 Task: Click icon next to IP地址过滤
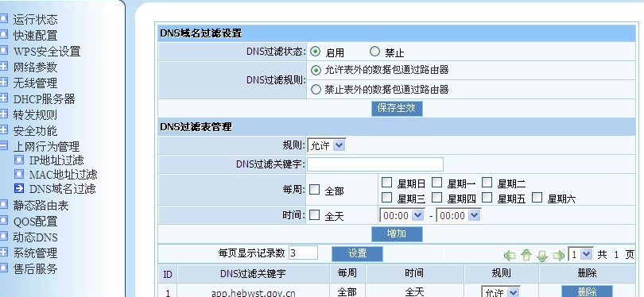coord(19,160)
